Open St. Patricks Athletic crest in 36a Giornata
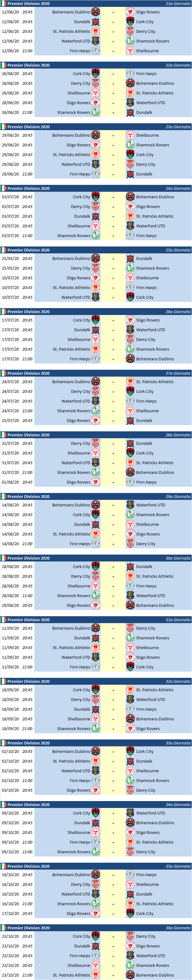Image resolution: width=192 pixels, height=980 pixels. click(96, 975)
